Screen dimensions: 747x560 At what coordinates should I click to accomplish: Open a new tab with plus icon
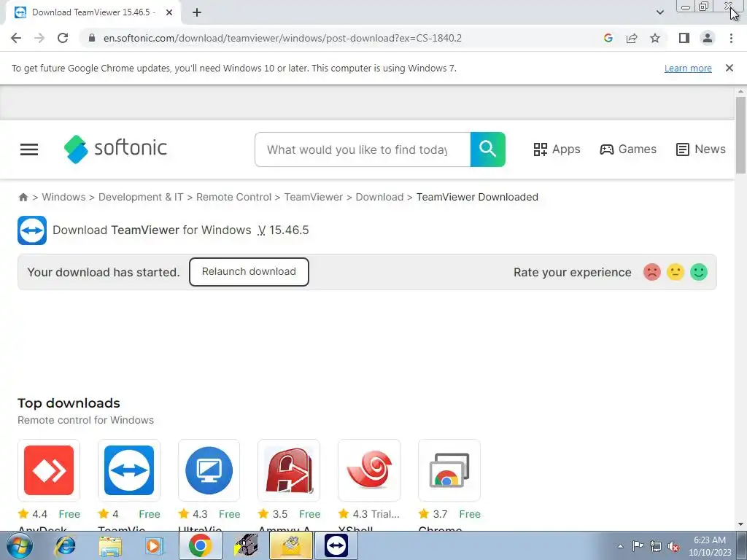197,13
